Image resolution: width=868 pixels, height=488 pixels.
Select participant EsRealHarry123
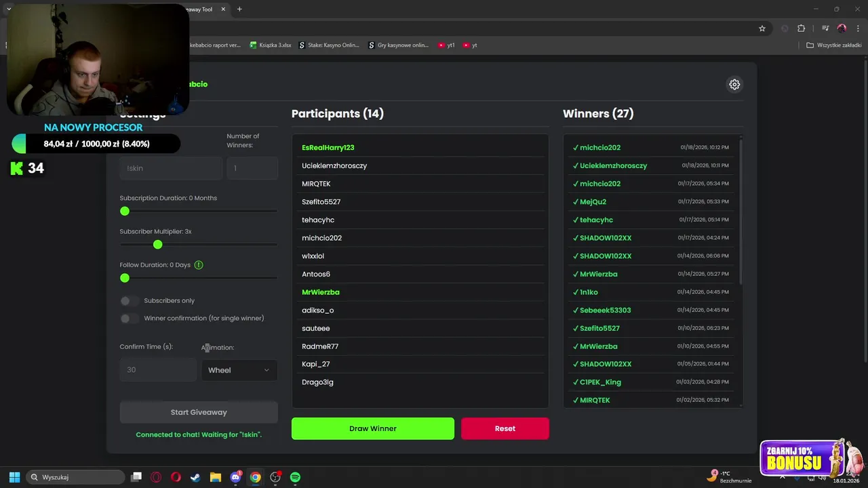click(x=420, y=148)
